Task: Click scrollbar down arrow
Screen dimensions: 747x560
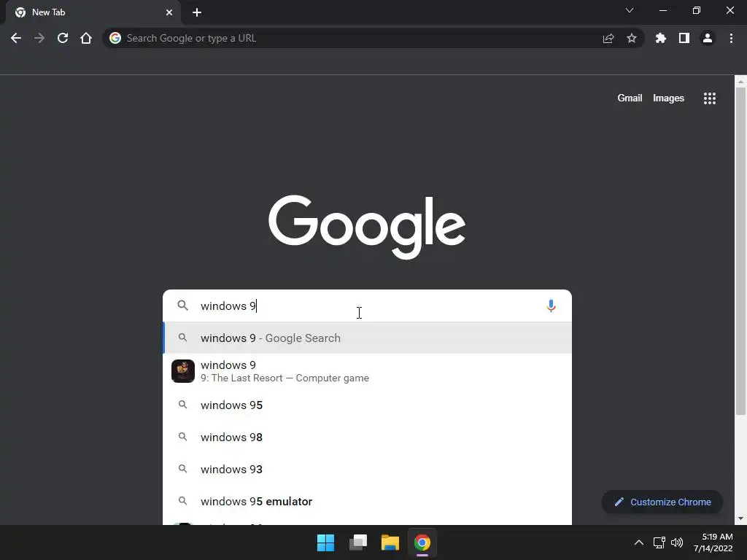Action: pyautogui.click(x=740, y=518)
